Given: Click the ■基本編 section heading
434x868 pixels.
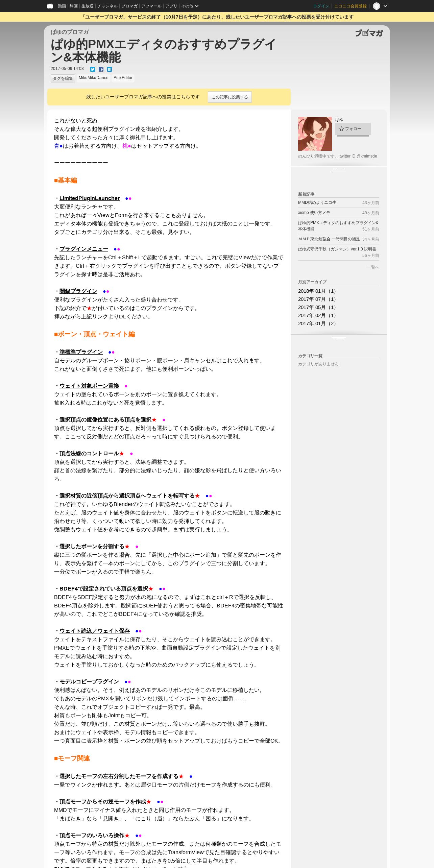Looking at the screenshot, I should (66, 180).
